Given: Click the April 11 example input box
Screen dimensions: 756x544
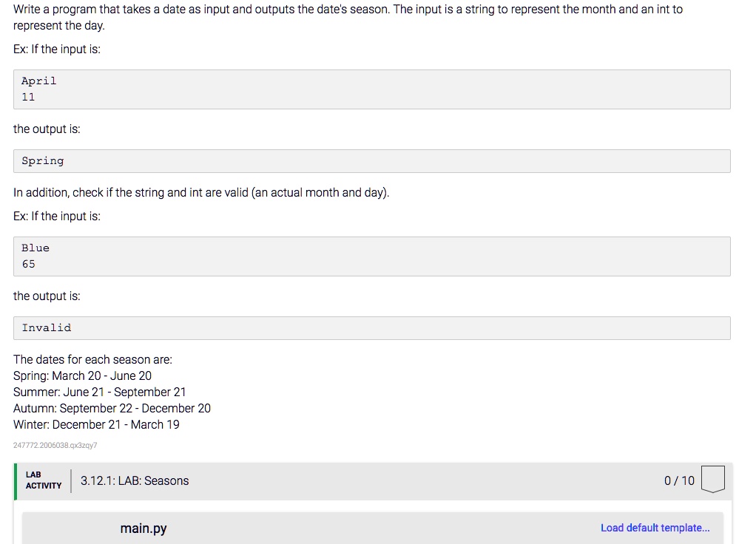Looking at the screenshot, I should point(371,89).
